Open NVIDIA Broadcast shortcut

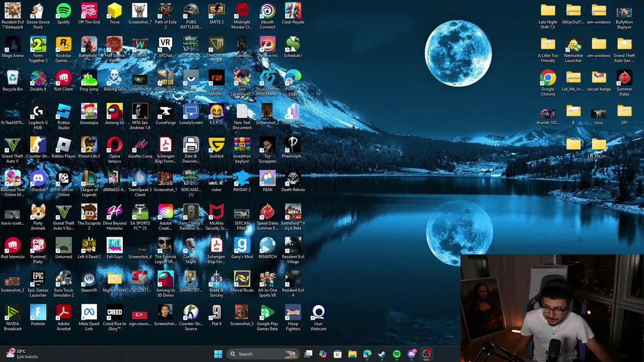click(13, 318)
